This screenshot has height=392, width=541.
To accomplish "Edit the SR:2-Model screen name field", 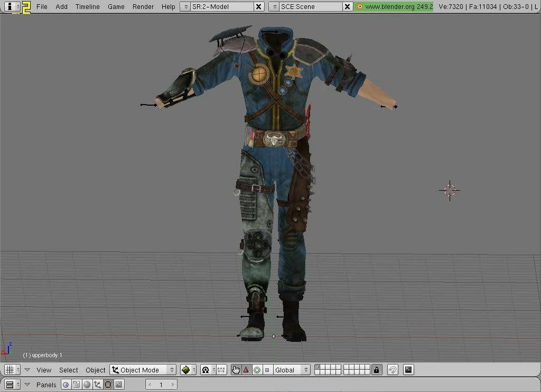I will [221, 6].
